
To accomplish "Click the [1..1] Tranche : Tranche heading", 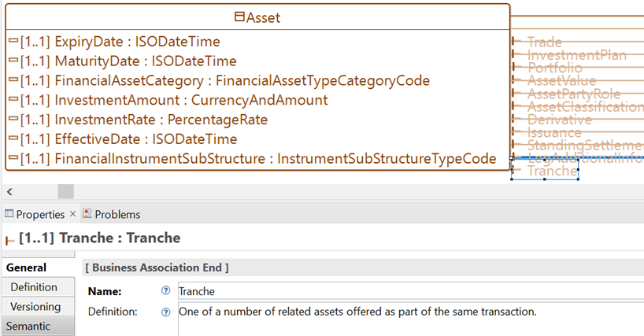I will tap(100, 238).
